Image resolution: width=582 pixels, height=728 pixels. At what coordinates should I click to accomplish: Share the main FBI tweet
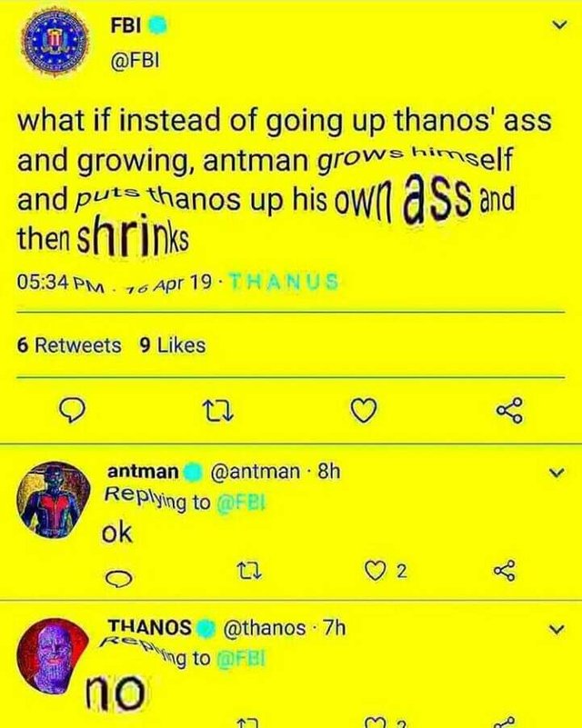click(509, 411)
